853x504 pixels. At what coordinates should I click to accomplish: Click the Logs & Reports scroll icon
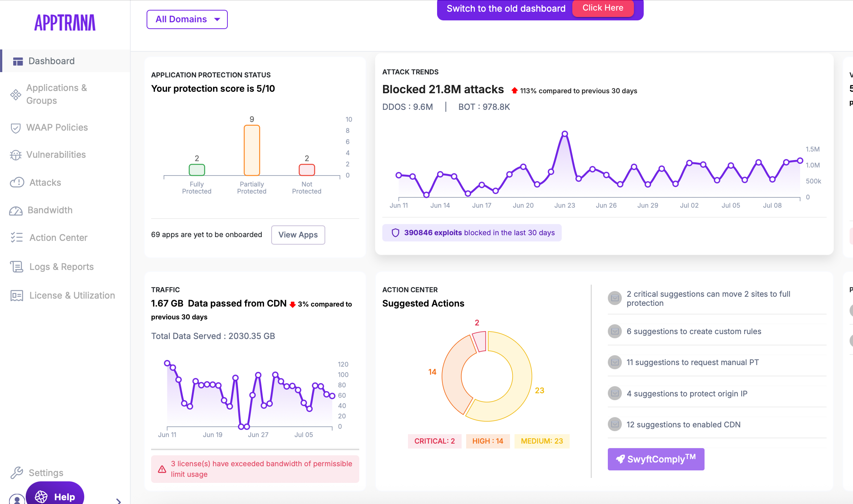pyautogui.click(x=17, y=267)
